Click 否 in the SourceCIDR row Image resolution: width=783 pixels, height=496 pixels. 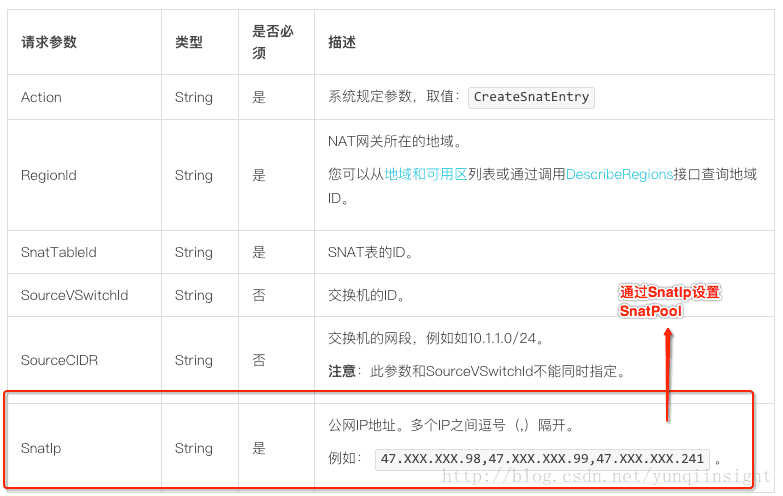(x=259, y=360)
